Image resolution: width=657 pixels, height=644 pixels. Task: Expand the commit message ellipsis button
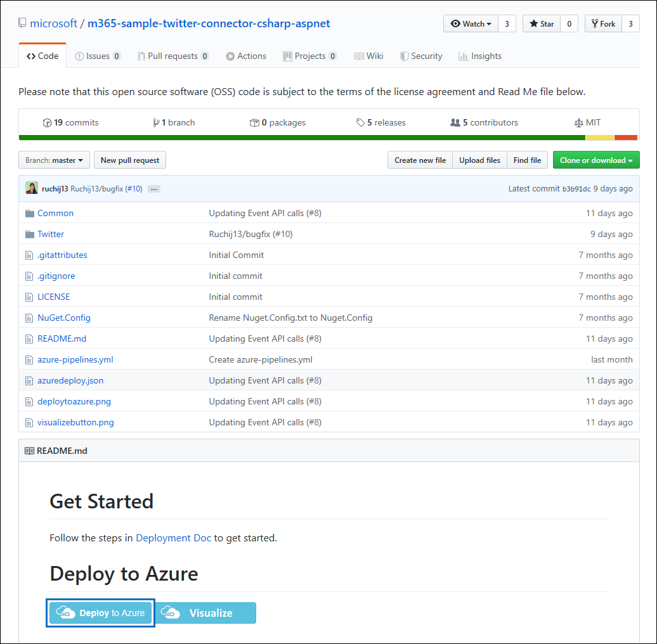pyautogui.click(x=153, y=188)
